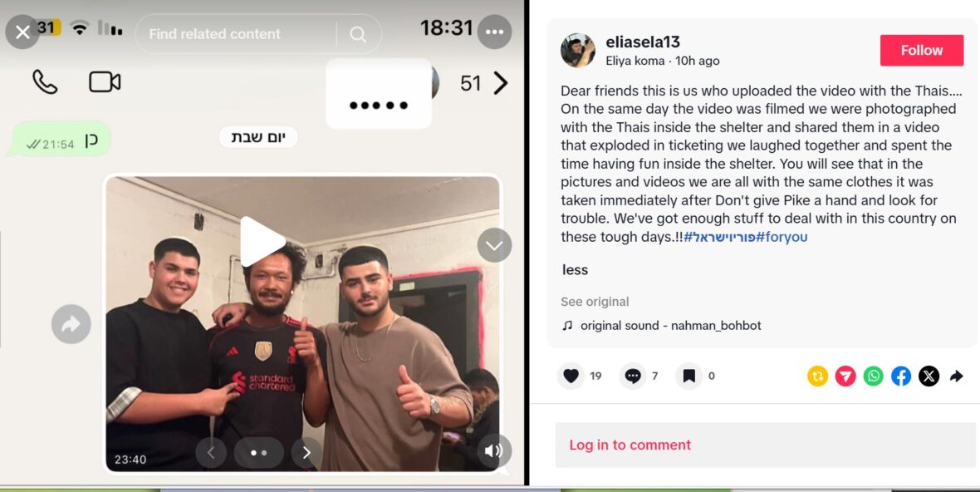
Task: Start a video call with camera icon
Action: tap(105, 82)
